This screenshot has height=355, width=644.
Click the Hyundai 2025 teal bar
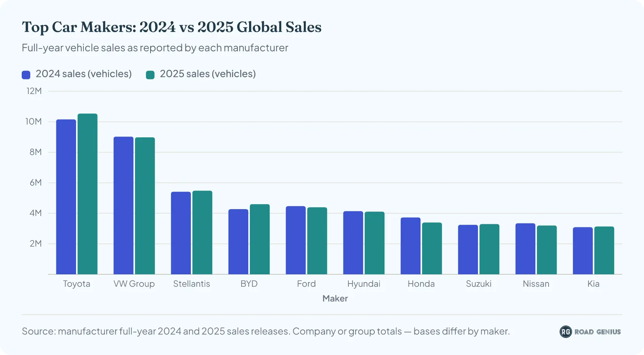[375, 243]
